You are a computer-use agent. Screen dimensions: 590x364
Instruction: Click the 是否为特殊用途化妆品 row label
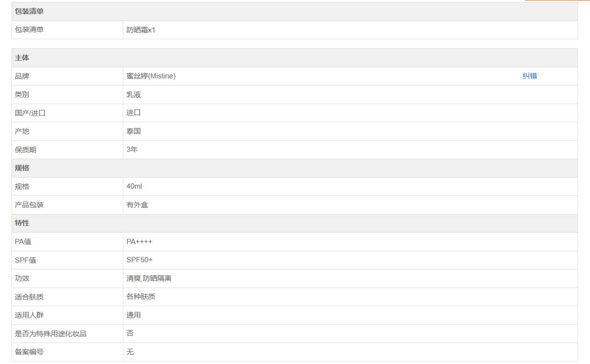click(x=51, y=334)
